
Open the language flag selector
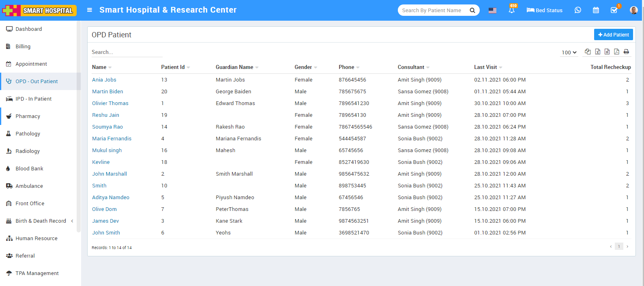coord(492,11)
